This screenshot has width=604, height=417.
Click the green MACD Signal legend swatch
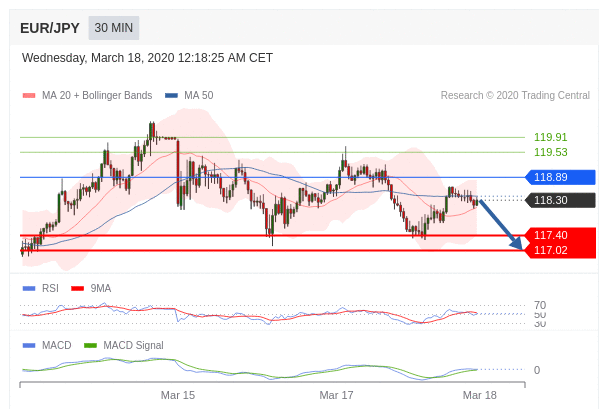[90, 345]
